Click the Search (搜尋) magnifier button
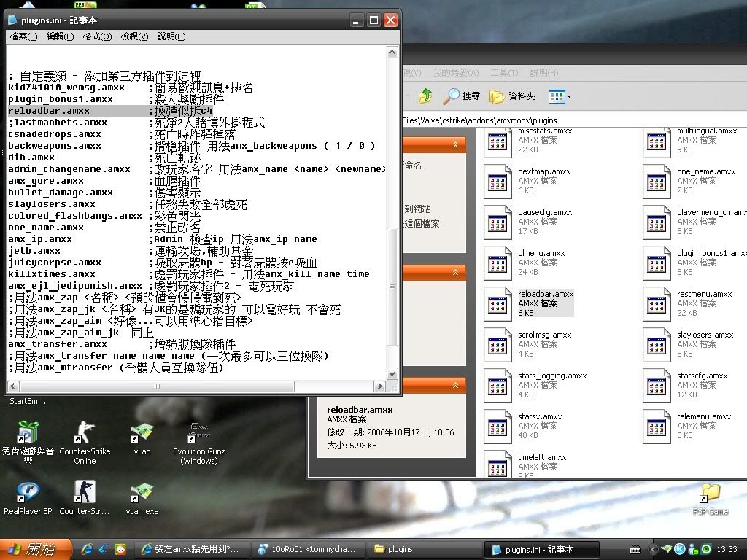 [x=462, y=96]
